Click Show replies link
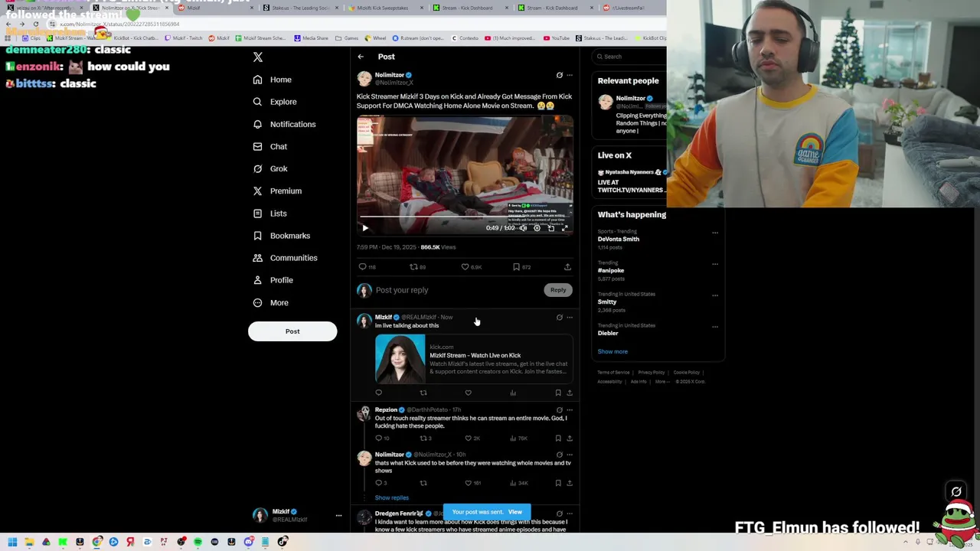Viewport: 980px width, 551px height. pyautogui.click(x=392, y=497)
